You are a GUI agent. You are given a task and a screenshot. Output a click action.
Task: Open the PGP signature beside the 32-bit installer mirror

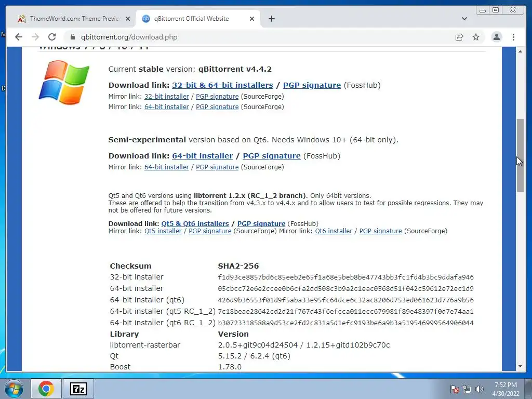[x=217, y=96]
